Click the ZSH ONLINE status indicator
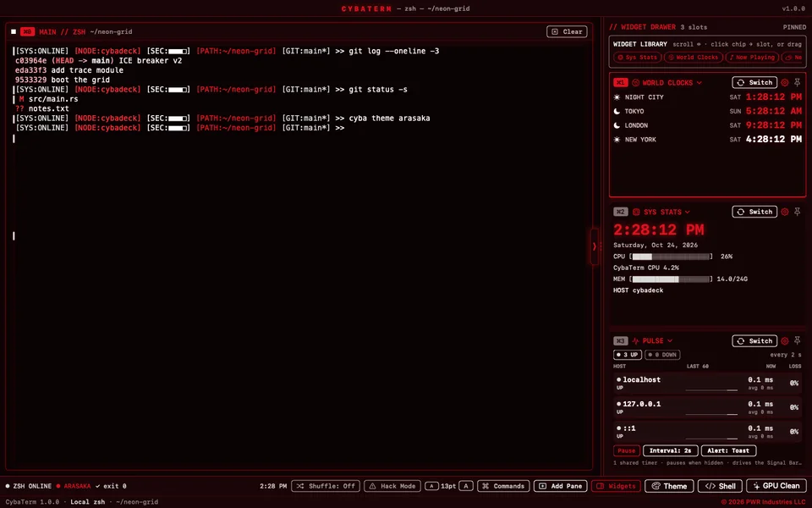 pyautogui.click(x=29, y=486)
